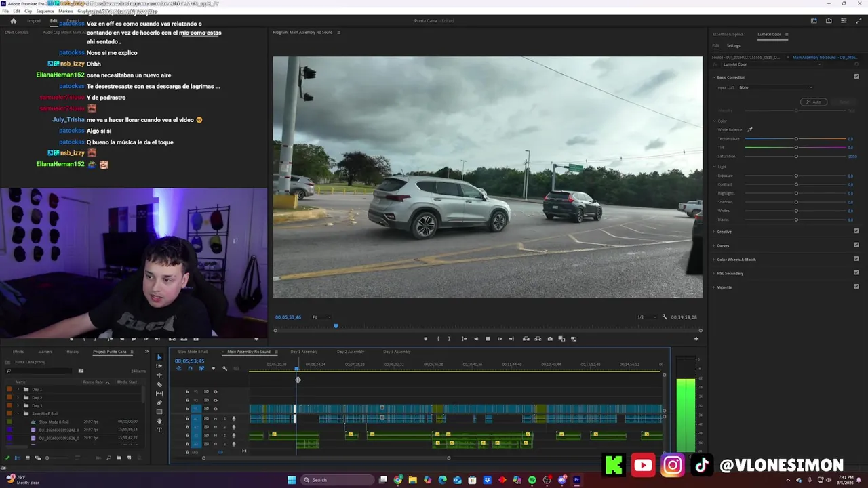Open the Sequence menu
The width and height of the screenshot is (868, 488).
tap(45, 11)
